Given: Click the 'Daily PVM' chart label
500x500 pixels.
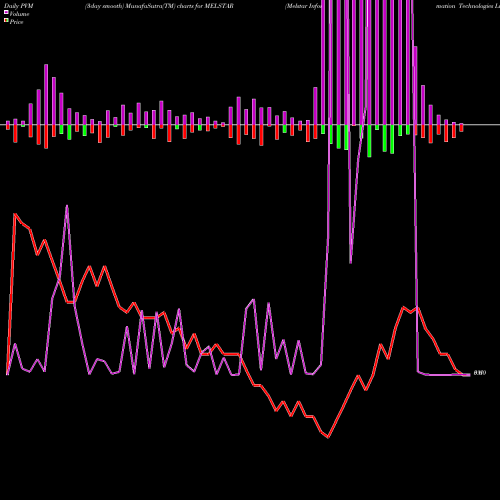Looking at the screenshot, I should [x=19, y=6].
